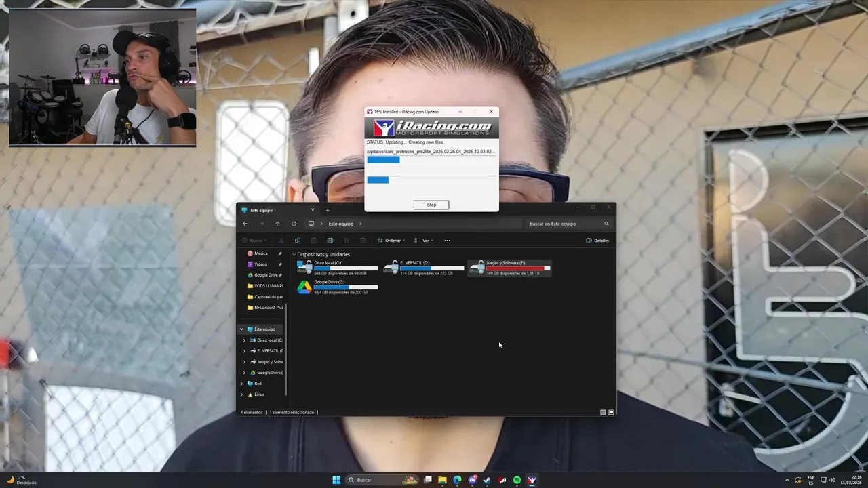Select Juegos y Software (E:) drive

click(x=509, y=268)
